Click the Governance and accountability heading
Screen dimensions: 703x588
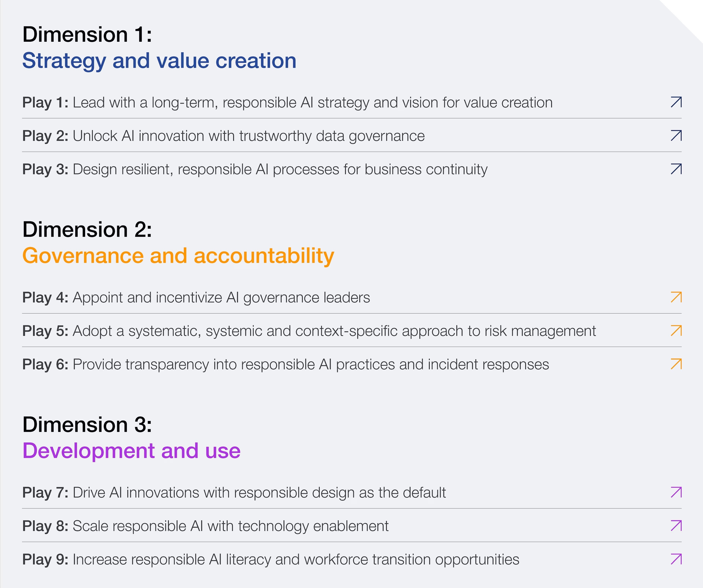pos(178,256)
